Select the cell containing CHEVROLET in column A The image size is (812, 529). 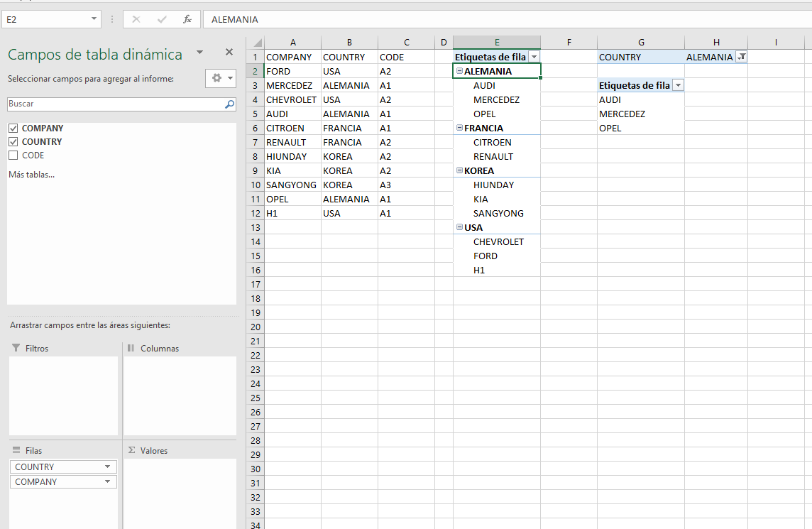pyautogui.click(x=292, y=99)
